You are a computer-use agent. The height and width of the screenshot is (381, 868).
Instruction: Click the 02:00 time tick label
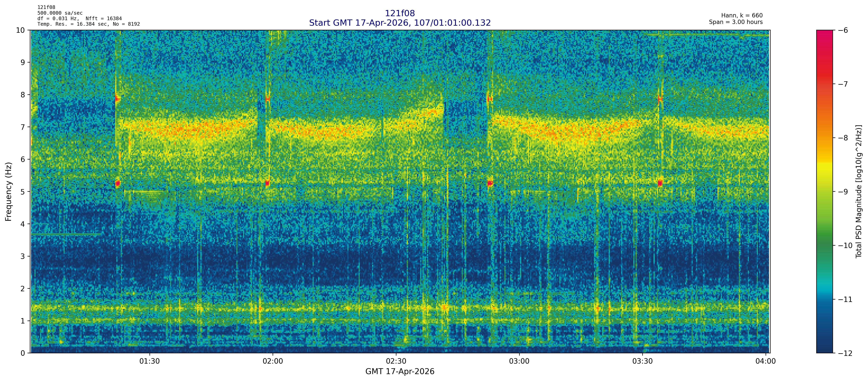(x=273, y=362)
